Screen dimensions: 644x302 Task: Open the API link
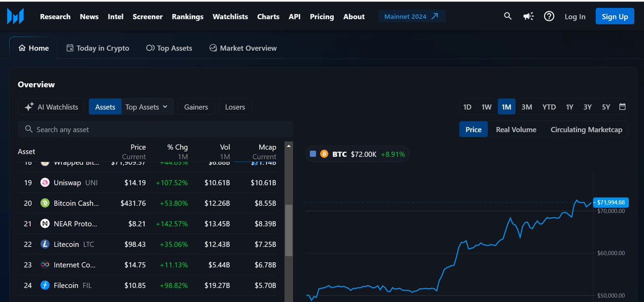coord(295,17)
